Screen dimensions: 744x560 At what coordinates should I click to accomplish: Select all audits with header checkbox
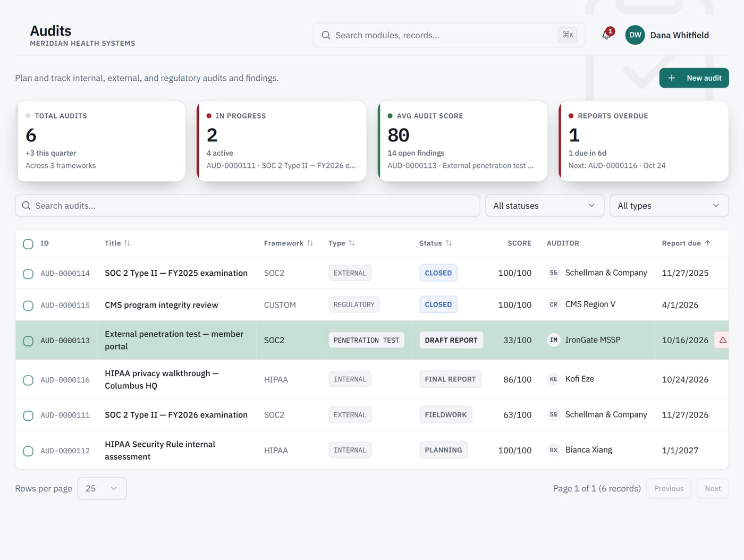tap(28, 244)
